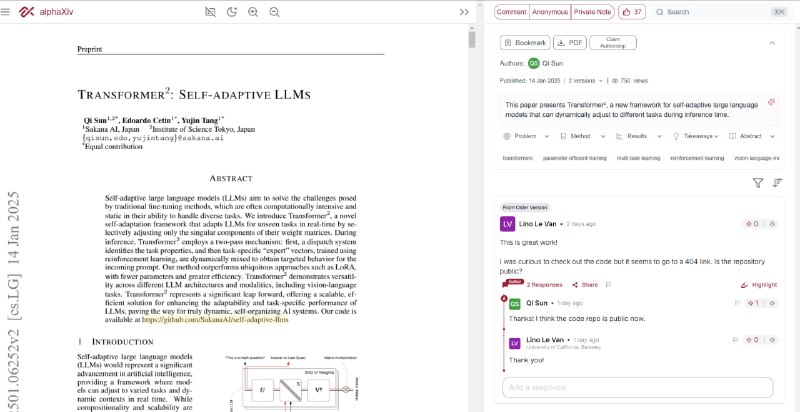
Task: Downvote Lino Le Van's top comment
Action: click(772, 224)
